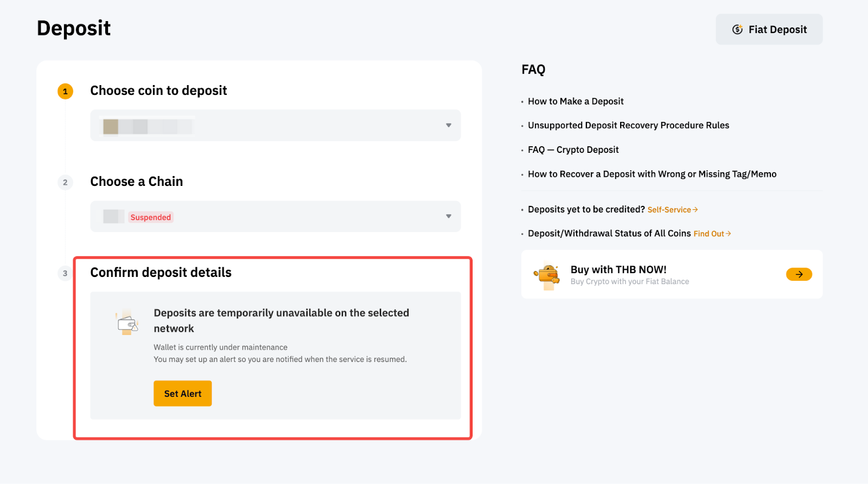Open How to Make a Deposit

575,101
